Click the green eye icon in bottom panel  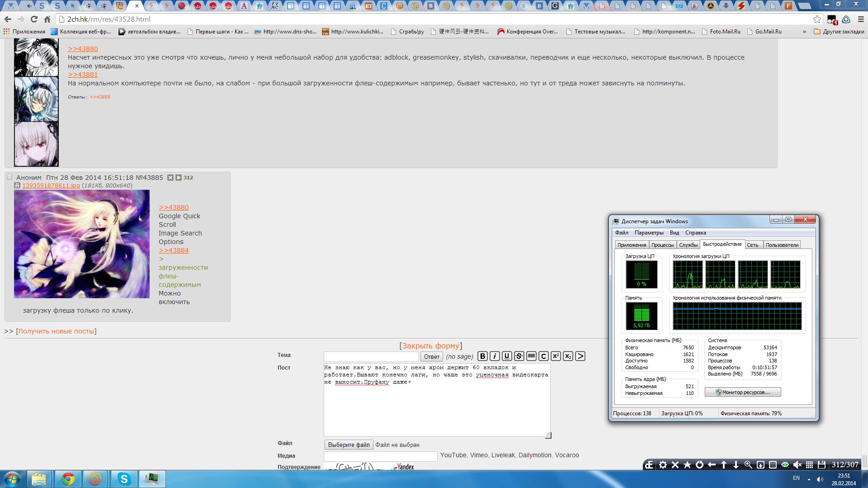pos(785,465)
